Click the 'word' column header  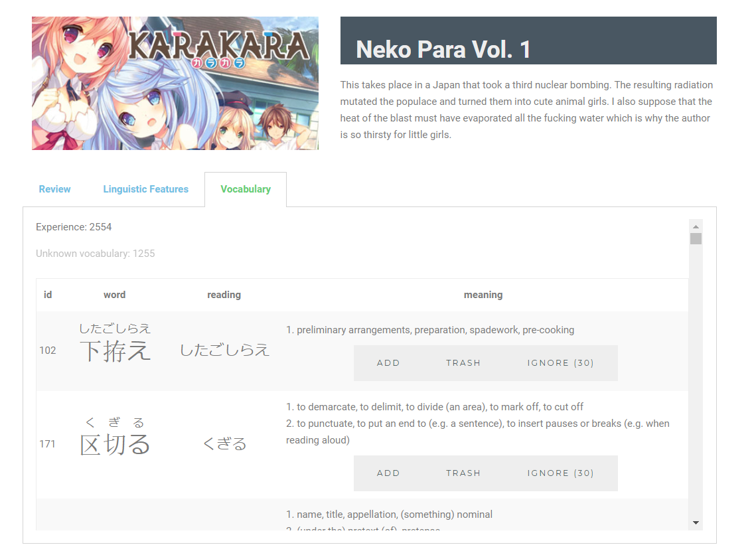point(114,295)
